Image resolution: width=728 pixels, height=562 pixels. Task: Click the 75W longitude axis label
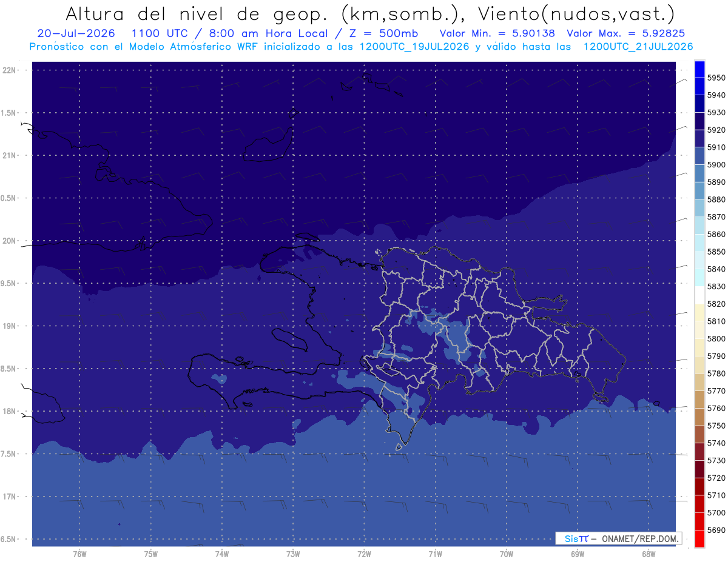click(150, 554)
